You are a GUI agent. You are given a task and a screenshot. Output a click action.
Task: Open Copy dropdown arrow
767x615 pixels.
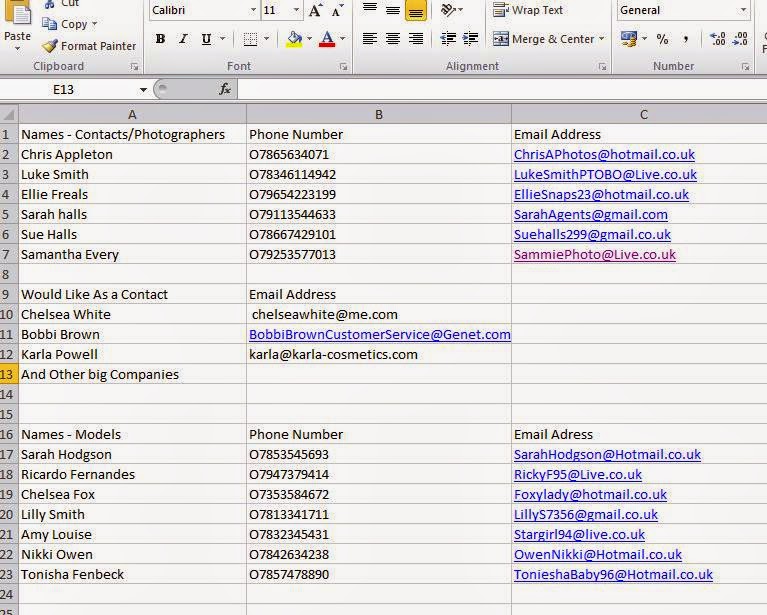(94, 24)
